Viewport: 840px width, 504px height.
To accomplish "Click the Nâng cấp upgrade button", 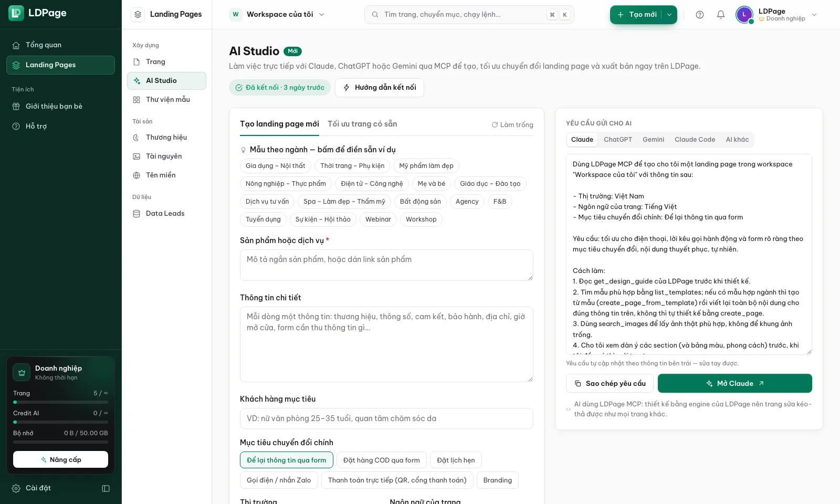I will pyautogui.click(x=60, y=460).
